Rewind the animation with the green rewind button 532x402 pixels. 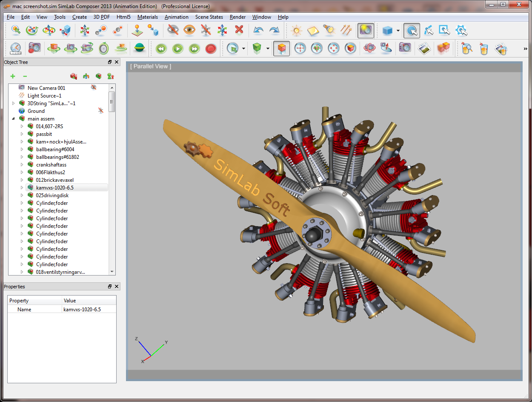161,49
